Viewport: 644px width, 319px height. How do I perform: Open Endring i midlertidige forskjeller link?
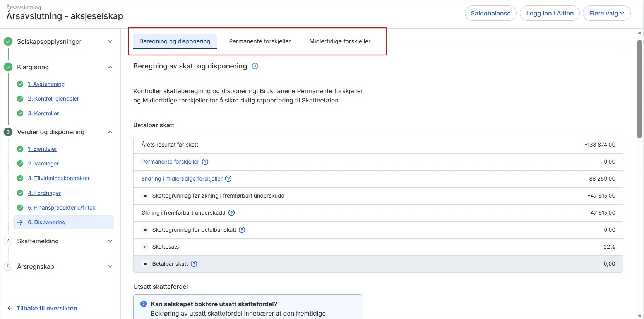[182, 179]
